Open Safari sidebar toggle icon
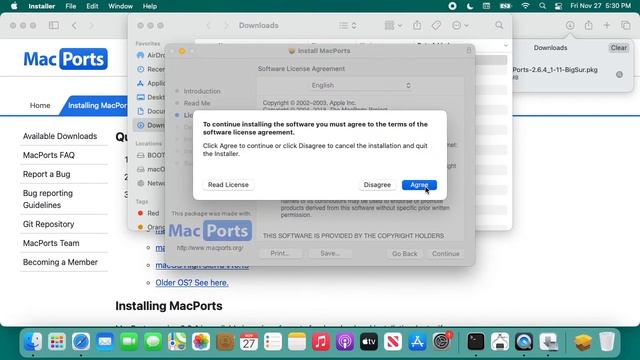This screenshot has height=360, width=640. click(x=53, y=25)
